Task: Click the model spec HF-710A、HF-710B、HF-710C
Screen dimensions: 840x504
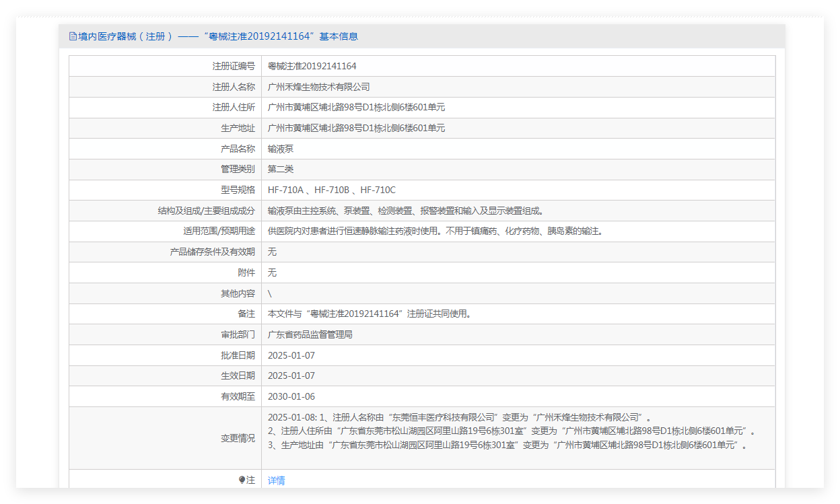Action: [331, 190]
